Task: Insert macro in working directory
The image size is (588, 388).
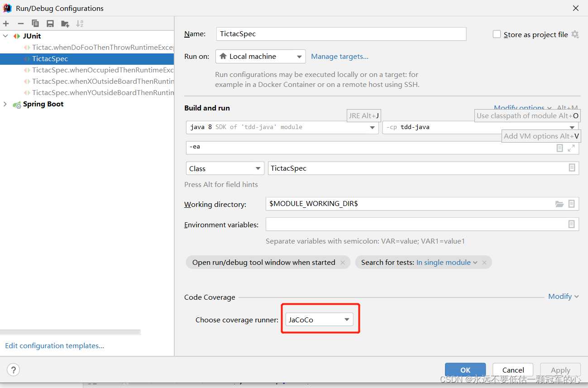Action: 572,204
